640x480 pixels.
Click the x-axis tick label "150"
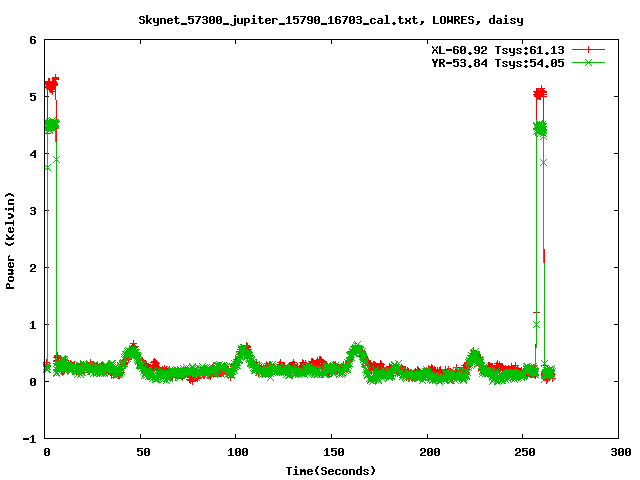point(334,452)
